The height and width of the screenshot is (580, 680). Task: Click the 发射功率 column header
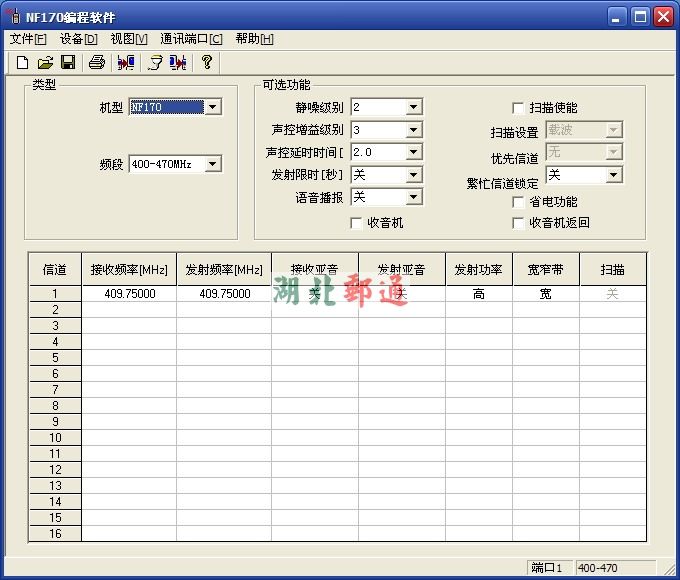tap(479, 270)
